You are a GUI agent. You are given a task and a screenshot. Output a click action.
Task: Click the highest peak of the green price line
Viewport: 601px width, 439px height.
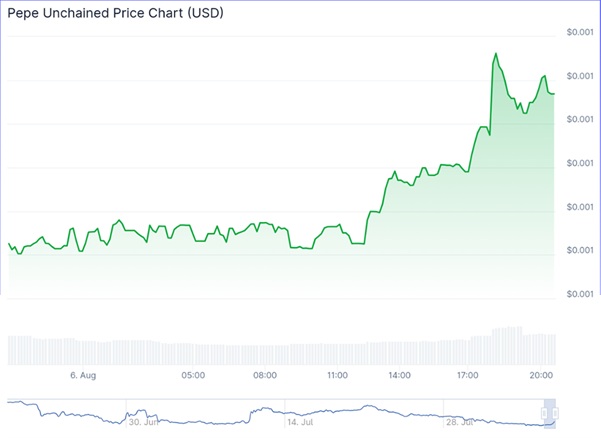495,53
